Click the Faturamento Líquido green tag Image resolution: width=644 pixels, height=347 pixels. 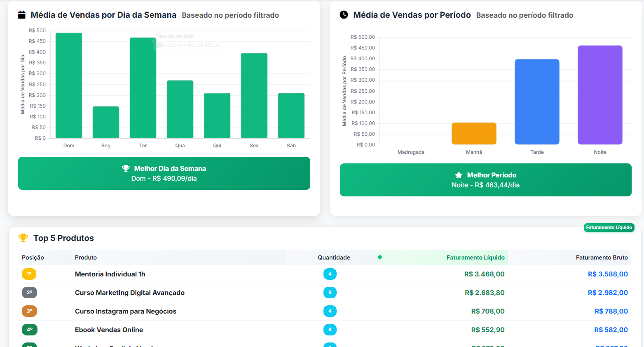(x=609, y=228)
